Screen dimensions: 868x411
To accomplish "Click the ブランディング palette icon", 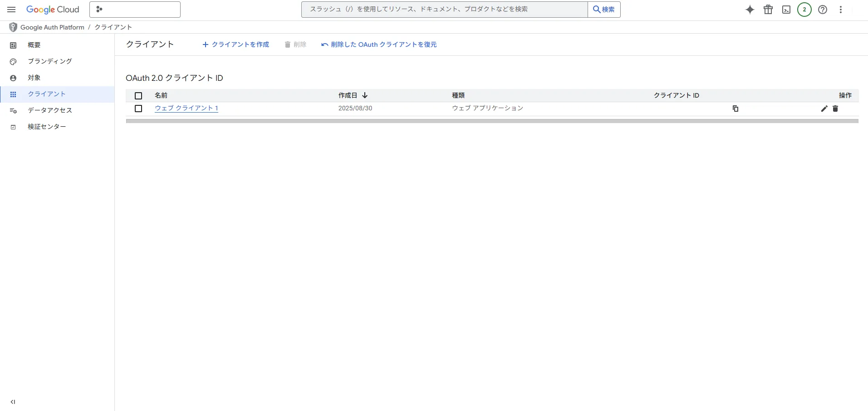I will 13,62.
